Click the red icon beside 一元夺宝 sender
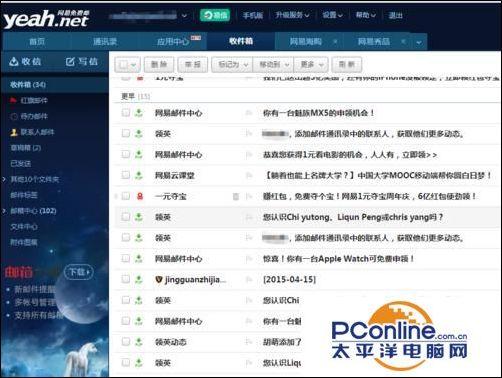The image size is (502, 378). (x=140, y=196)
